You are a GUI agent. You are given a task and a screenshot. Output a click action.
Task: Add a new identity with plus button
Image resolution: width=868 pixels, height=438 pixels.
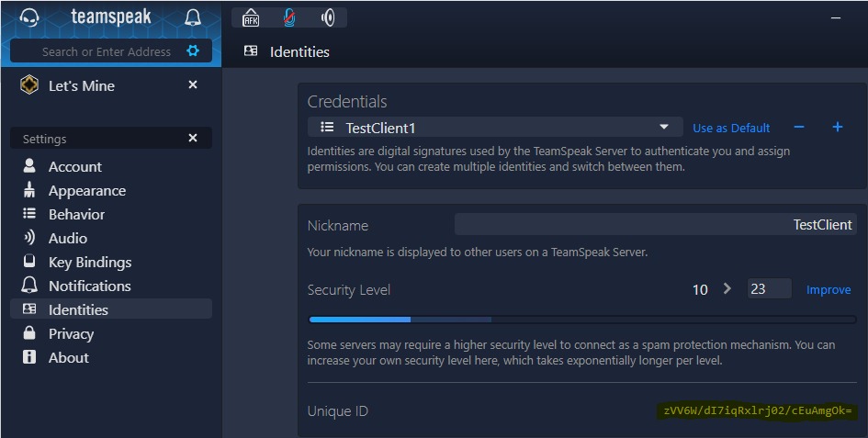tap(838, 128)
